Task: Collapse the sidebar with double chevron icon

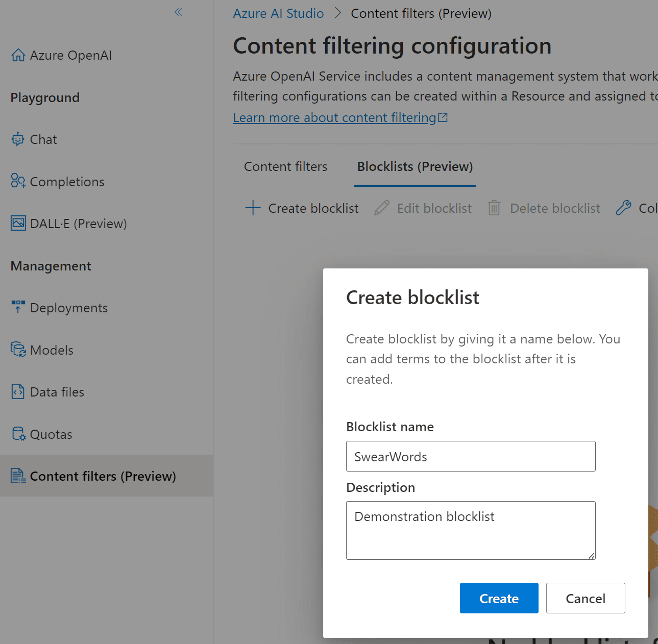Action: [178, 12]
